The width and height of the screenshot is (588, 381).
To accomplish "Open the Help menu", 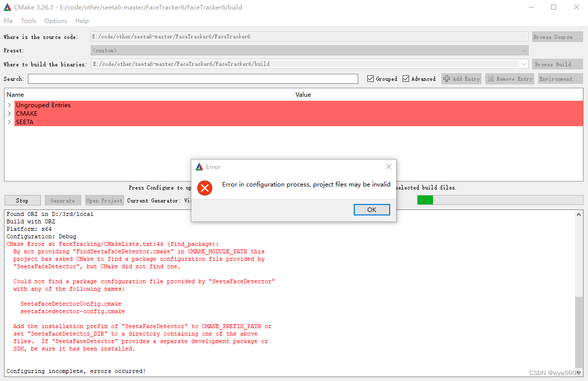I will [82, 20].
